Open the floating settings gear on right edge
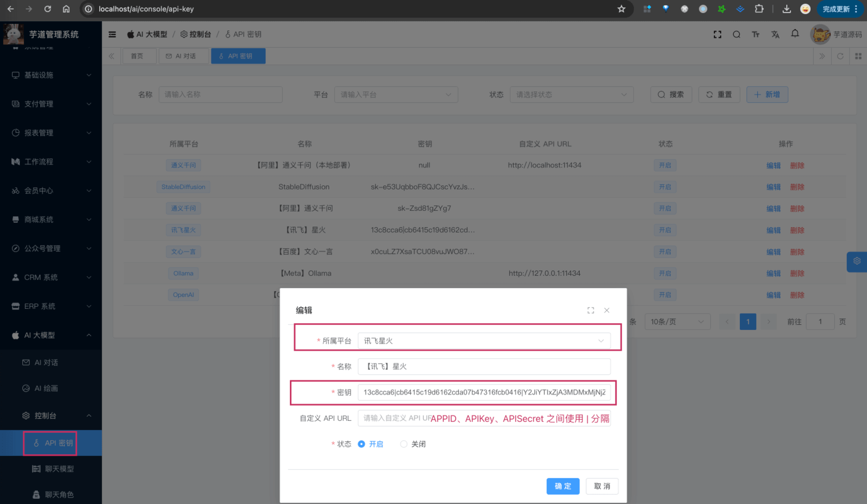 [857, 261]
